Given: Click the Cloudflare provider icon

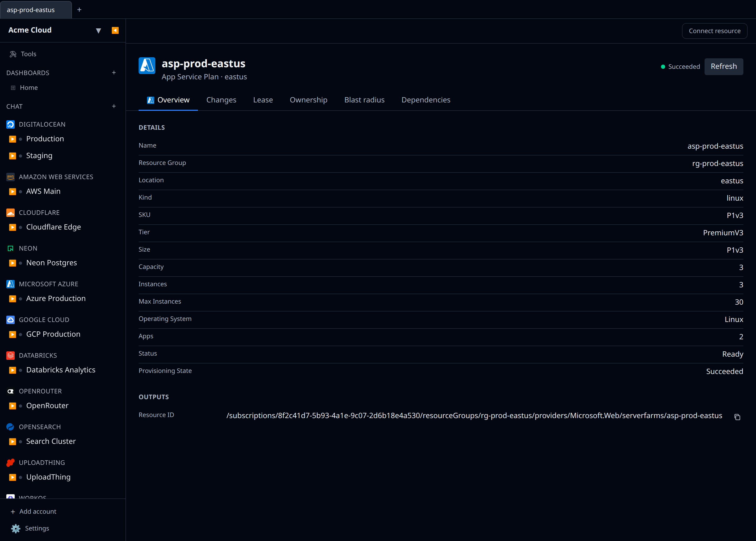Looking at the screenshot, I should point(11,212).
